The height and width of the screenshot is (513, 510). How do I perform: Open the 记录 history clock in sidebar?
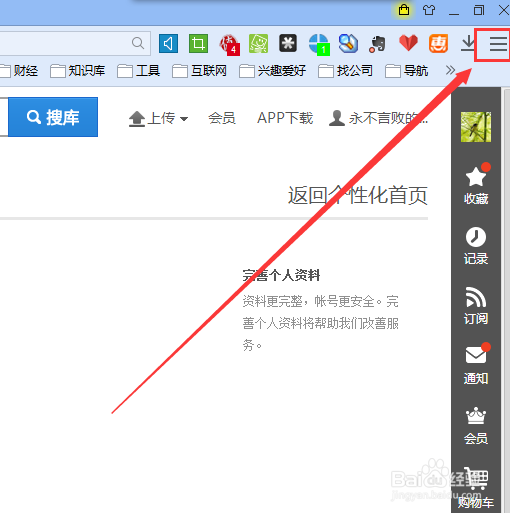click(x=476, y=246)
